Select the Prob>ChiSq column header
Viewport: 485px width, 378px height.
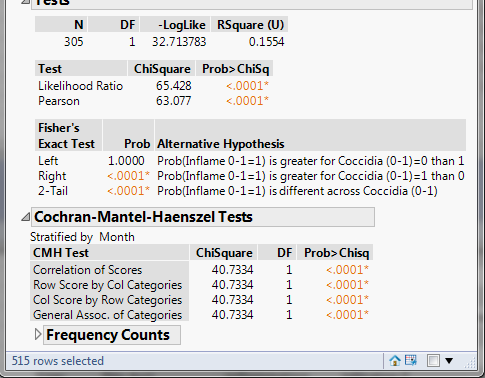coord(235,69)
